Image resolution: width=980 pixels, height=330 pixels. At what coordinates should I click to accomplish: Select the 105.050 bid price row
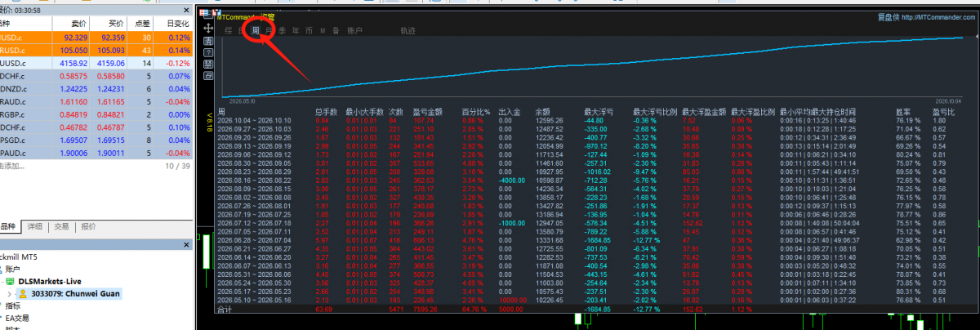coord(95,50)
